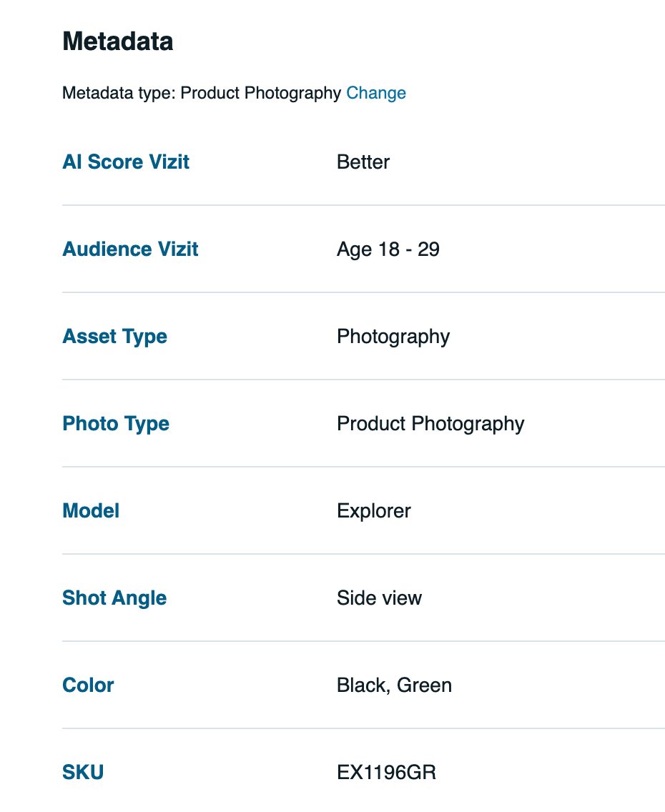This screenshot has height=812, width=665.
Task: Select the Age 18 - 29 value
Action: click(x=388, y=249)
